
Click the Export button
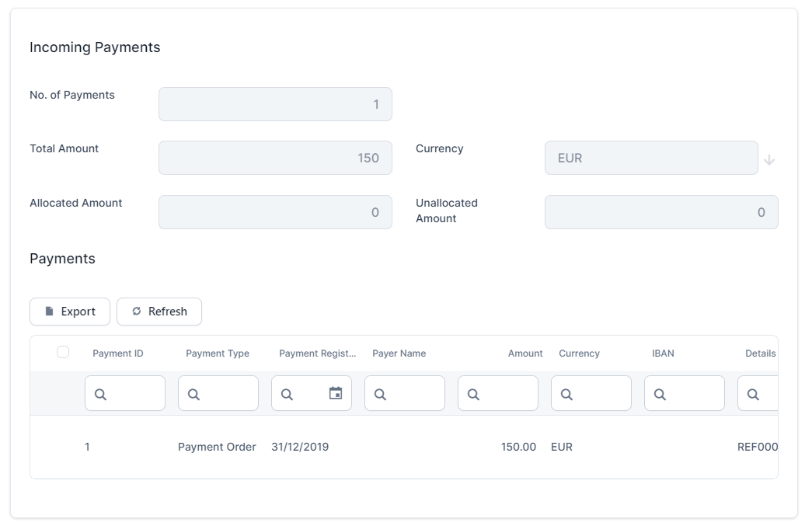[70, 312]
